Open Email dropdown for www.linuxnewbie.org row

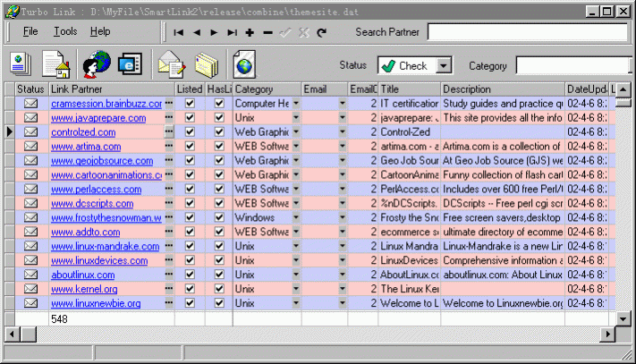point(343,303)
